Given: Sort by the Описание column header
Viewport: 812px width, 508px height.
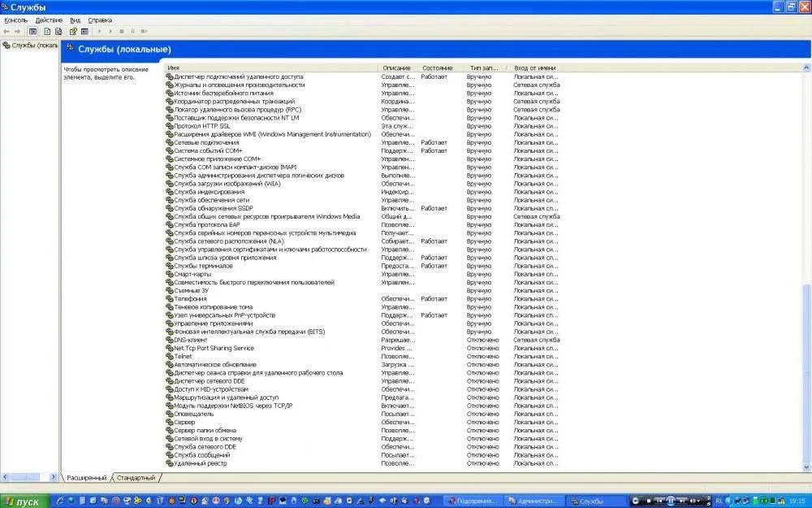Looking at the screenshot, I should [398, 68].
